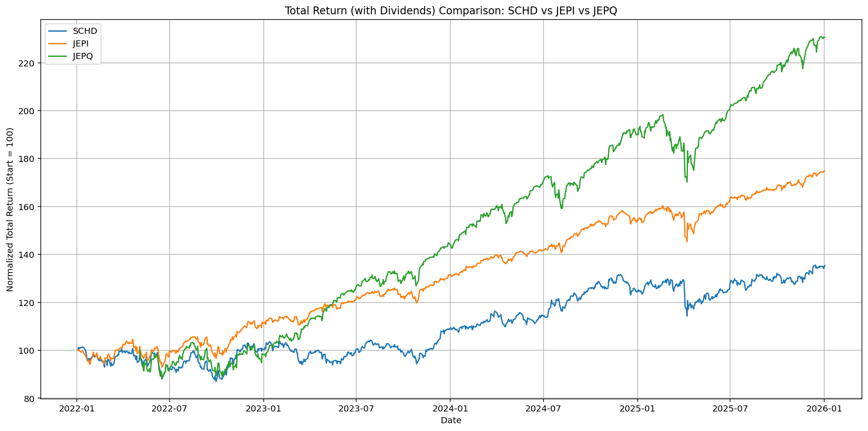Click the JEPQ legend label
This screenshot has height=431, width=868.
83,56
